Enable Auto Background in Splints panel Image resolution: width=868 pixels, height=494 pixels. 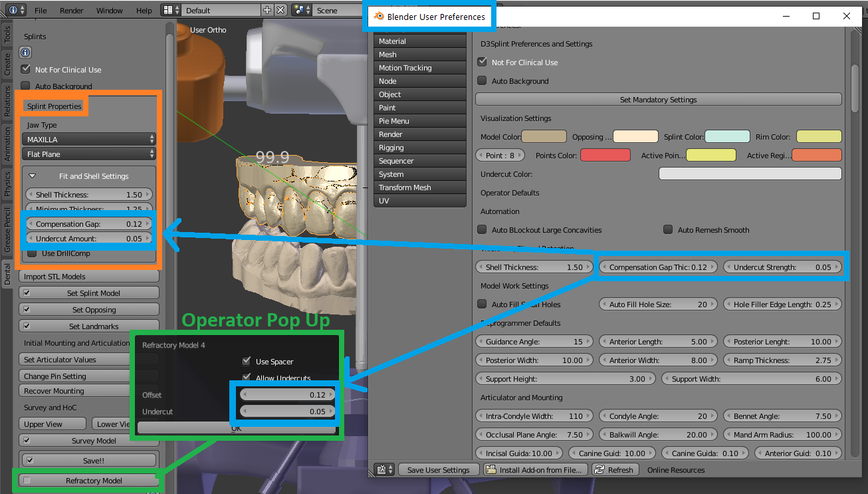(26, 86)
